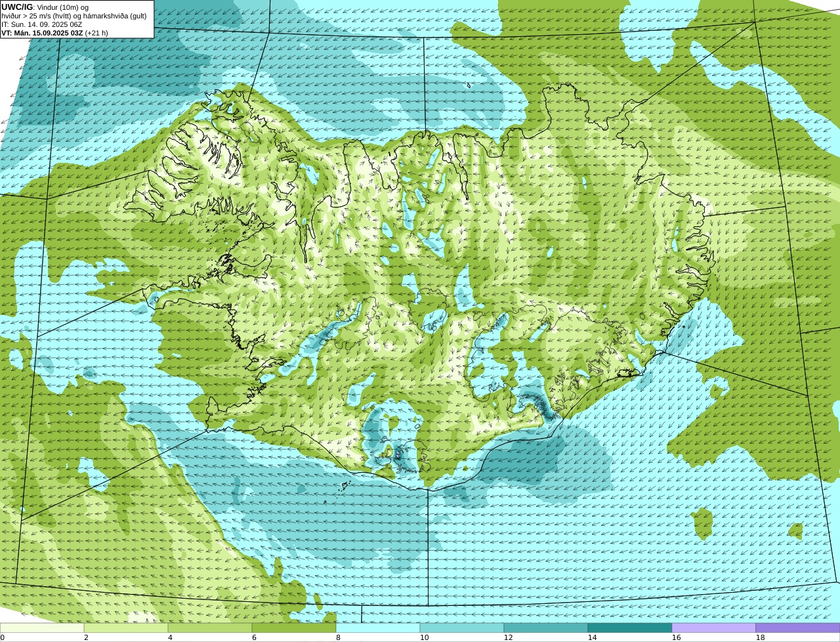Click the initial time 'IT: Sun. 14. 09. 2025 06Z'

point(42,24)
